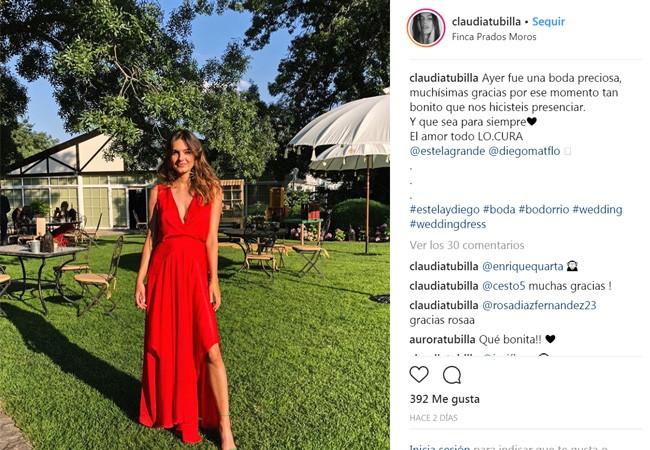
Task: Open the @estelagrande mention
Action: pos(447,151)
